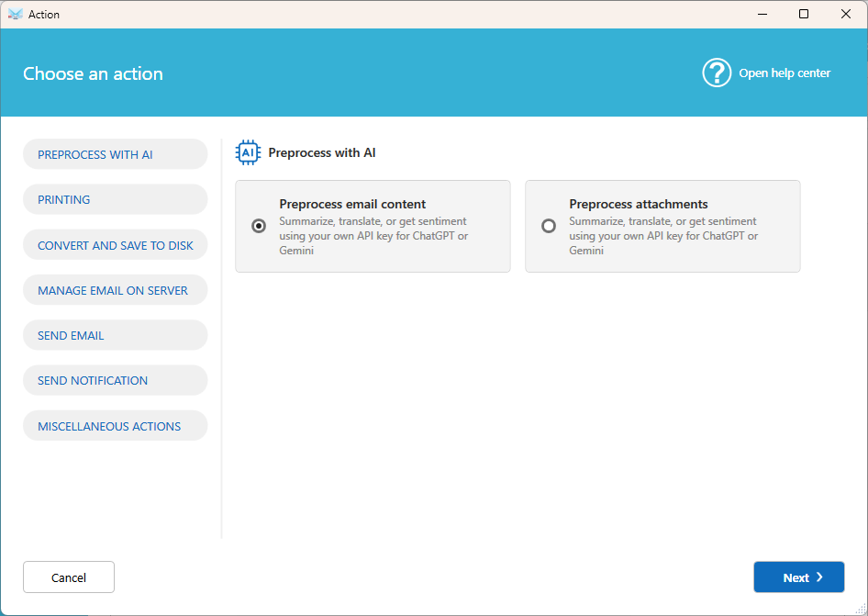Open help center link
868x616 pixels.
(785, 73)
